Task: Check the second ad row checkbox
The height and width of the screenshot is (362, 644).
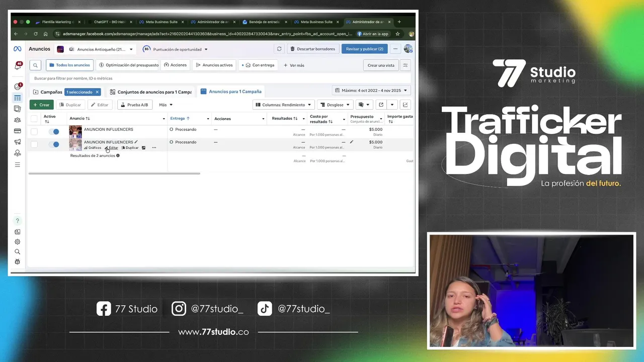Action: click(34, 144)
